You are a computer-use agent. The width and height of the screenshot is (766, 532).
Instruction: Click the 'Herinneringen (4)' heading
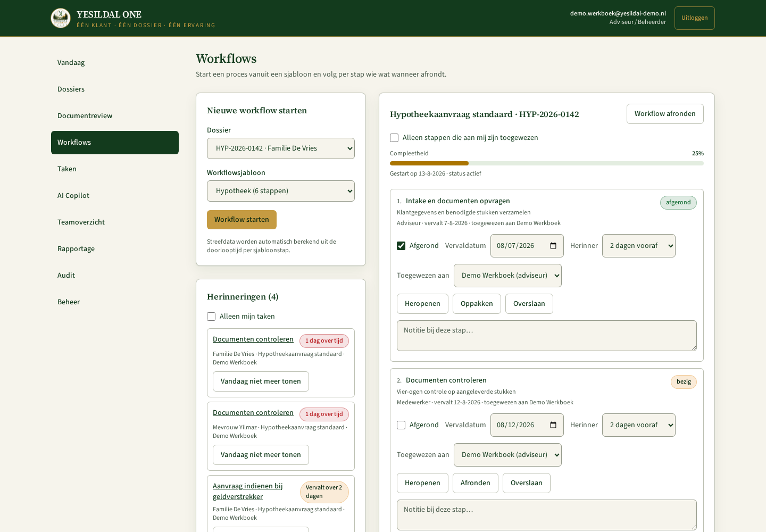coord(243,297)
